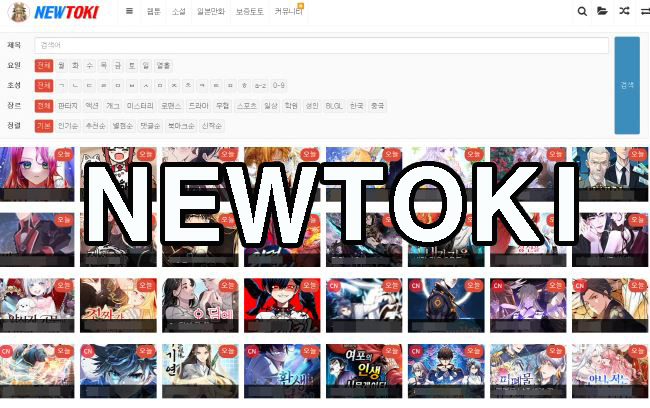Click the shuffle random icon in header

[624, 11]
